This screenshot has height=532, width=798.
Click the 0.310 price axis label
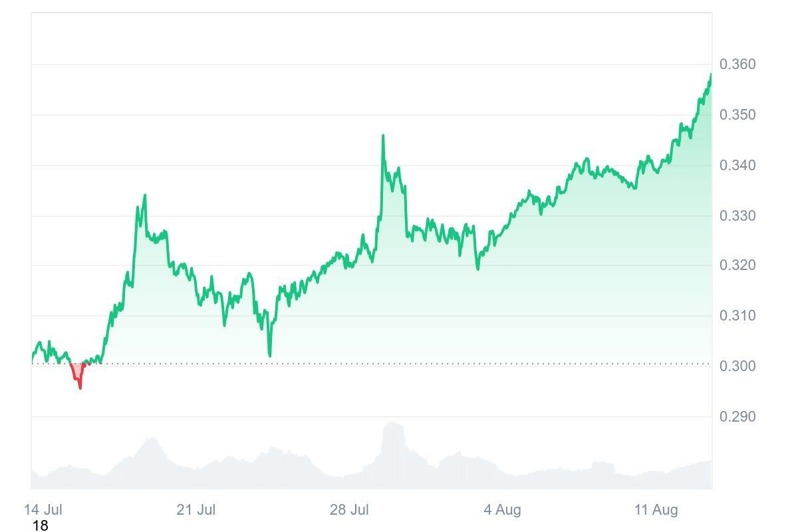coord(737,316)
